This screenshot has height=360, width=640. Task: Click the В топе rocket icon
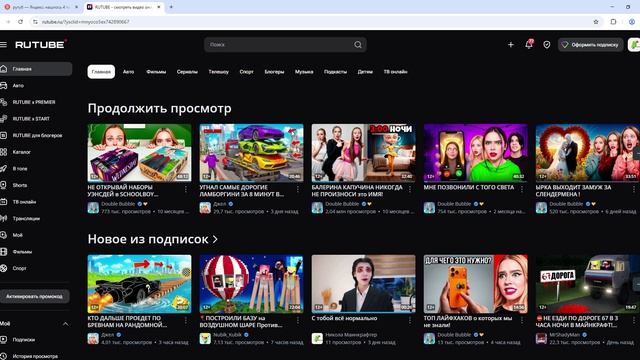coord(4,169)
